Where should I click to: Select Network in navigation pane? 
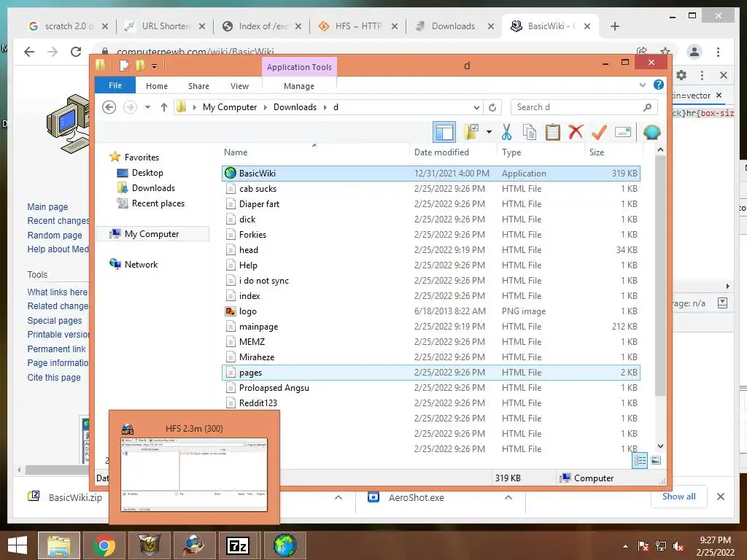141,264
